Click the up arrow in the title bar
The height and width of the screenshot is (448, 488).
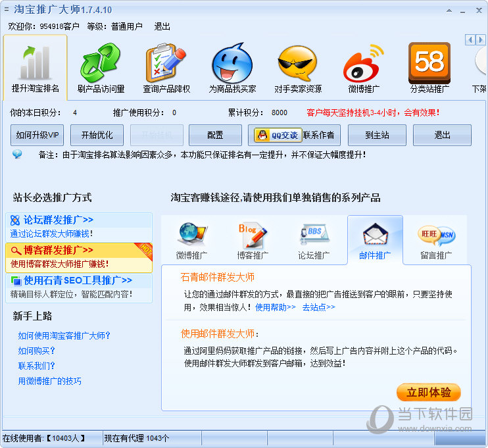(449, 11)
